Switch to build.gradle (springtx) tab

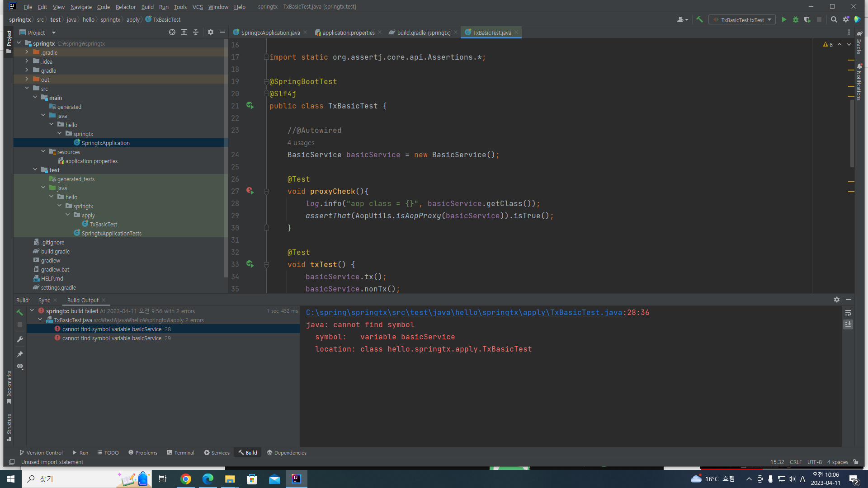click(x=424, y=33)
